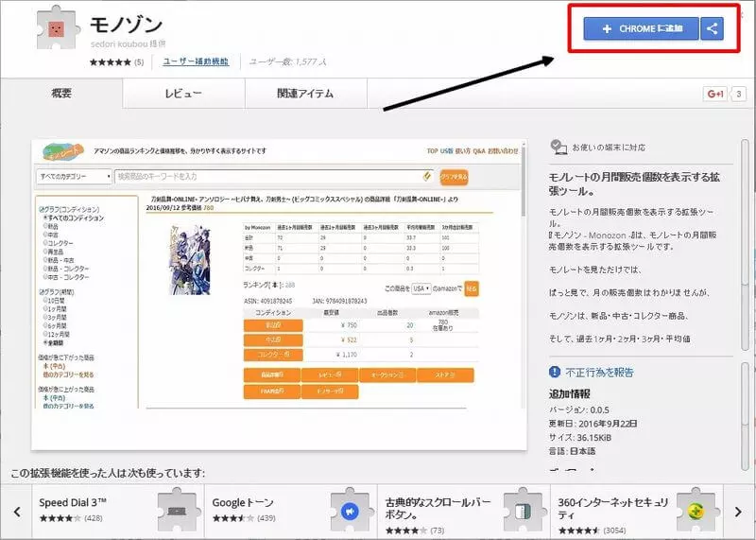
Task: Toggle the グラフ(期間) checkbox
Action: click(x=42, y=292)
